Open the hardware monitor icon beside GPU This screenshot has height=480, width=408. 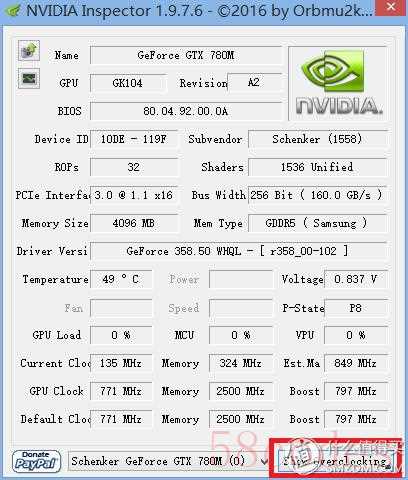tap(29, 79)
